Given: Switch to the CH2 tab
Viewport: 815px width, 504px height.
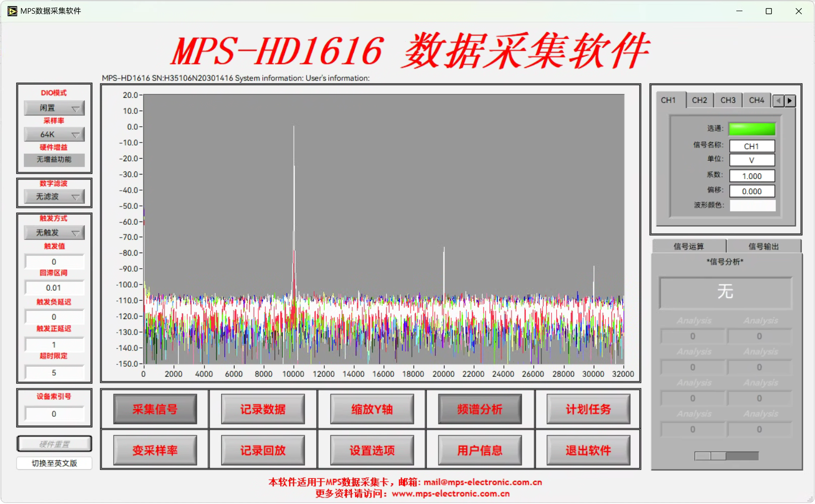Looking at the screenshot, I should pyautogui.click(x=699, y=100).
